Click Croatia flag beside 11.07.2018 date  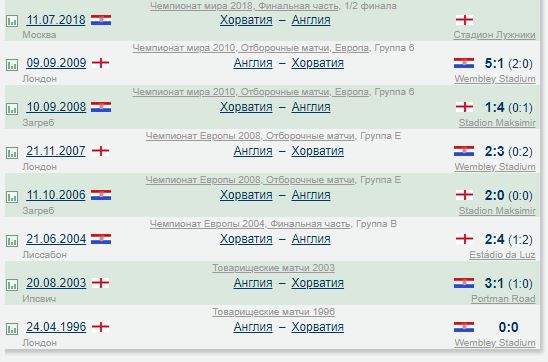[101, 20]
